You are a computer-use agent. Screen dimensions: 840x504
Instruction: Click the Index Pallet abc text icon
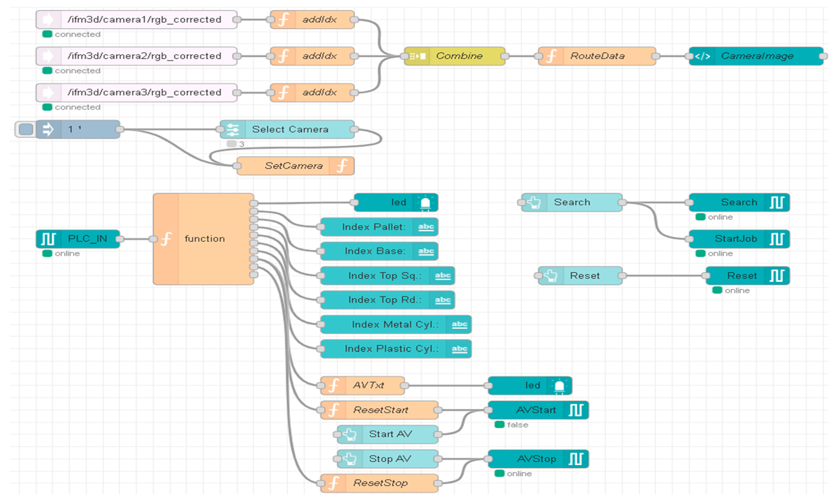click(426, 227)
